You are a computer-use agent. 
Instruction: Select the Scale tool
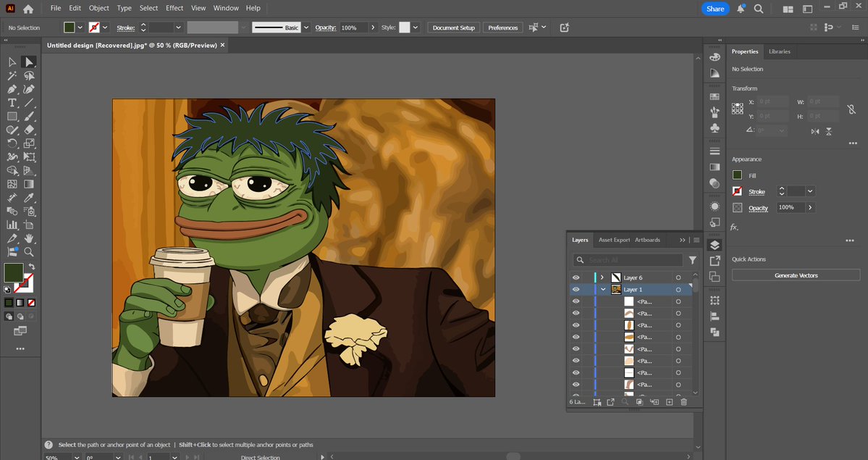click(29, 143)
